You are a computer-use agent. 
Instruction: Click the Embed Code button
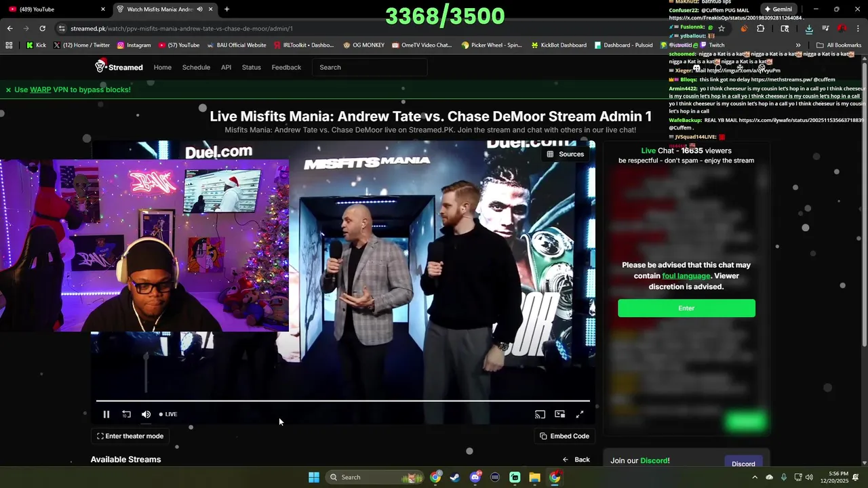click(x=564, y=436)
